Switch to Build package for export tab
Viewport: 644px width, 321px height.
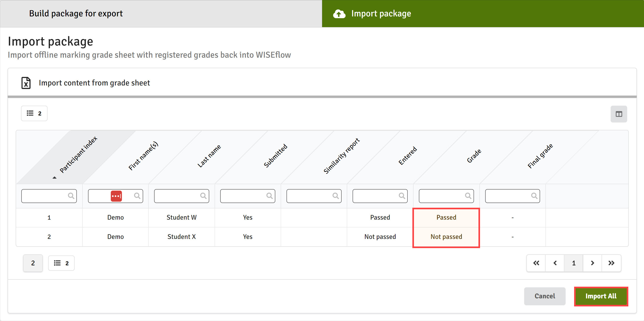pyautogui.click(x=161, y=13)
